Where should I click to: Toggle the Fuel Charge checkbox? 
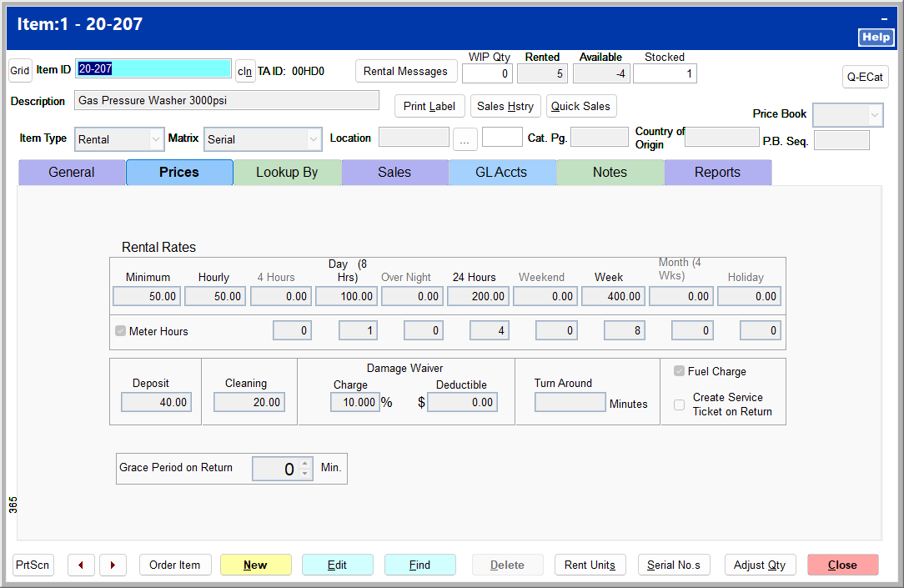tap(680, 371)
